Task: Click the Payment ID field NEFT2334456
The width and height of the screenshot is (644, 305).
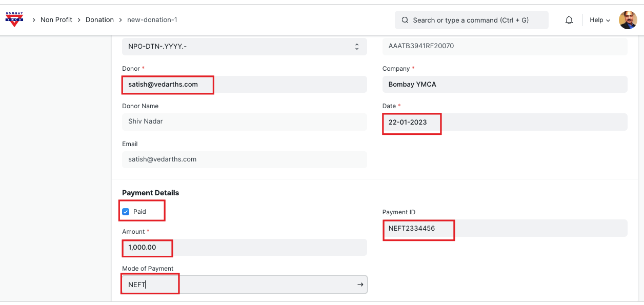Action: 505,228
